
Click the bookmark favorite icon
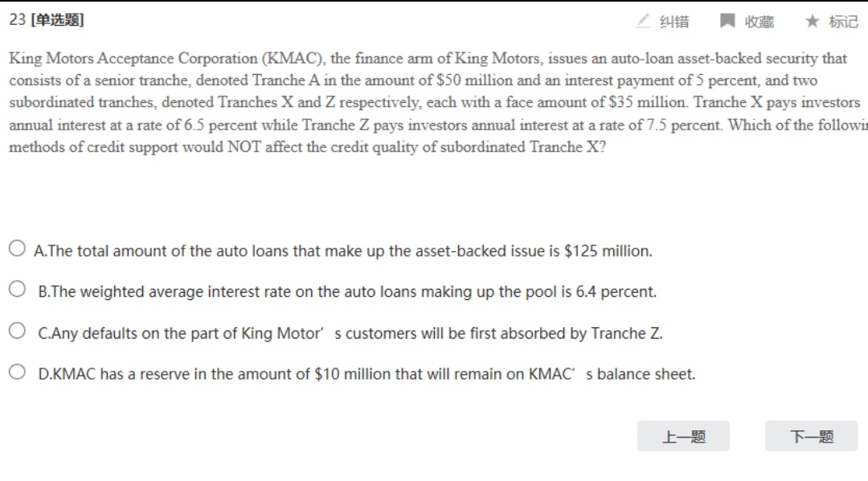point(727,21)
